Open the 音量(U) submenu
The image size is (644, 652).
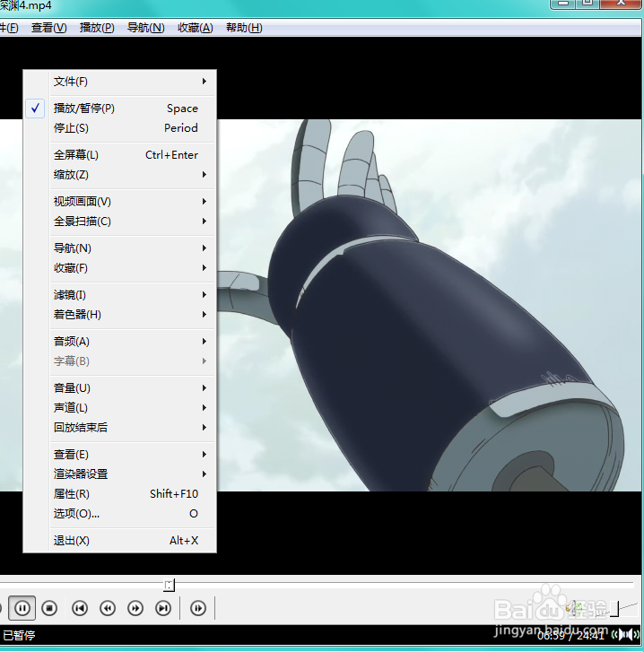pyautogui.click(x=119, y=388)
